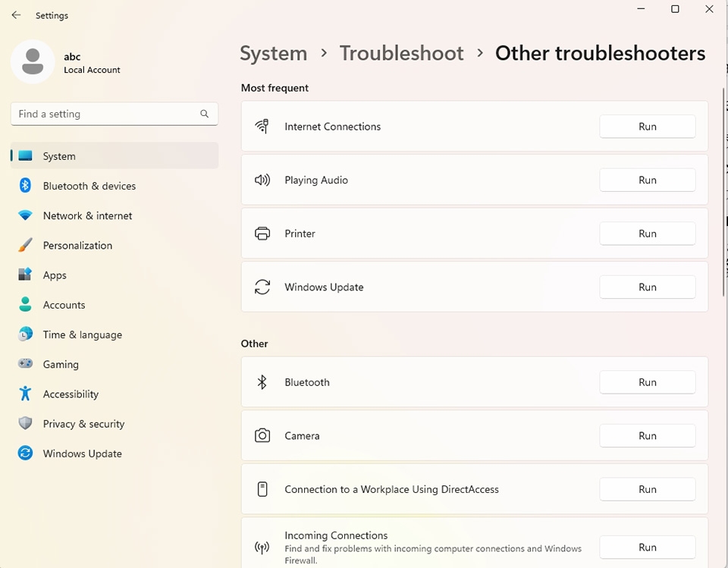Click the Bluetooth troubleshooter icon
Image resolution: width=728 pixels, height=568 pixels.
click(x=262, y=382)
